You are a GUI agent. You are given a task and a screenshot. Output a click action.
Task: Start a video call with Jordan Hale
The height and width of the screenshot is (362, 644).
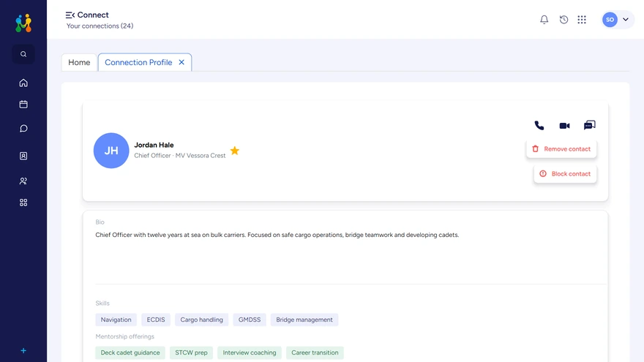[564, 126]
